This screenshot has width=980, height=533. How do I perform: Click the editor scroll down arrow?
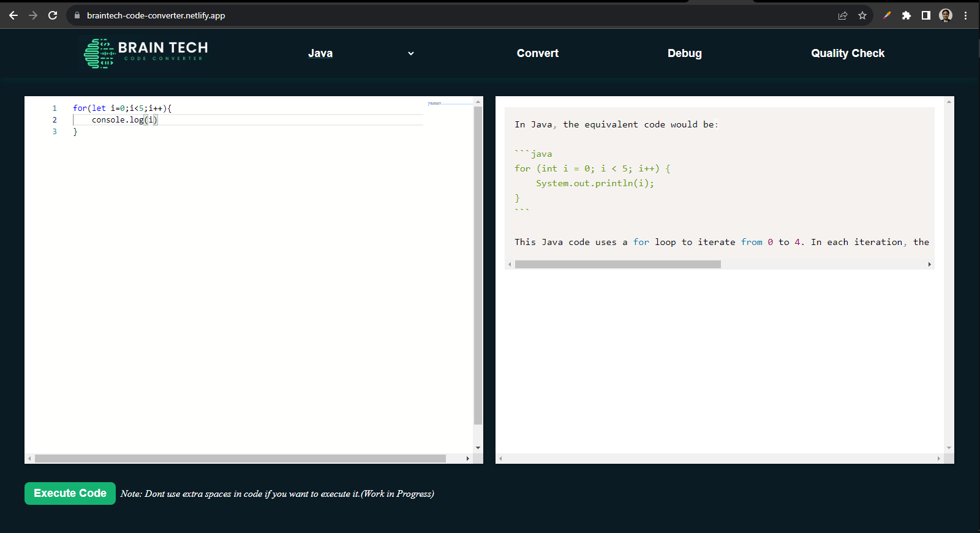[478, 448]
